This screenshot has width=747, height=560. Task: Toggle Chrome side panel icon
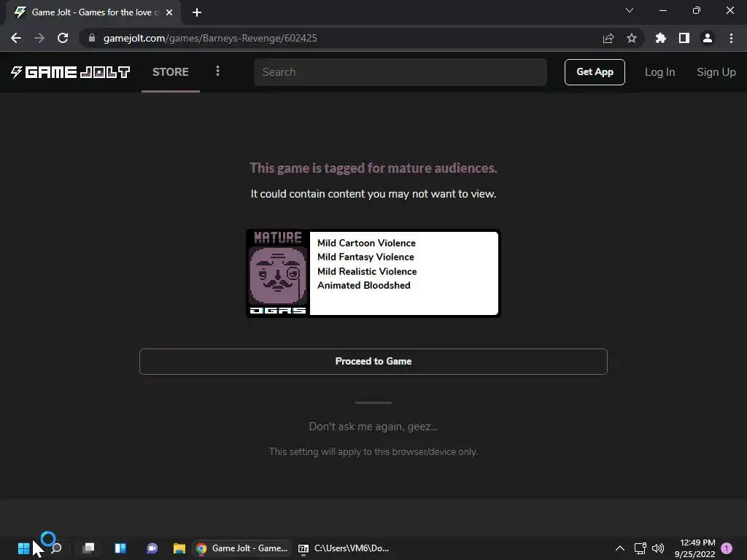coord(684,38)
